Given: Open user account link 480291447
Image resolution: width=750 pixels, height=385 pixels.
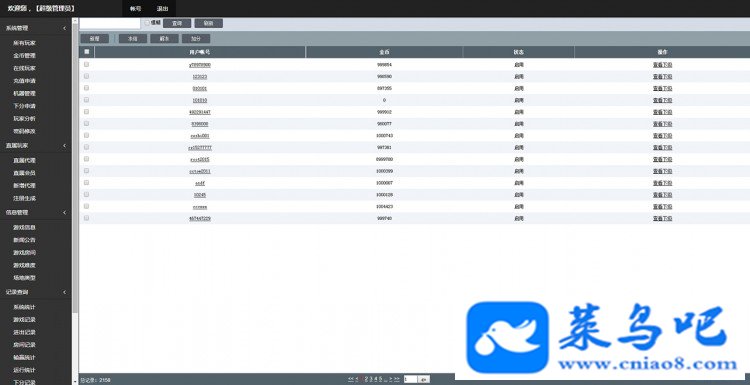Looking at the screenshot, I should pyautogui.click(x=200, y=112).
